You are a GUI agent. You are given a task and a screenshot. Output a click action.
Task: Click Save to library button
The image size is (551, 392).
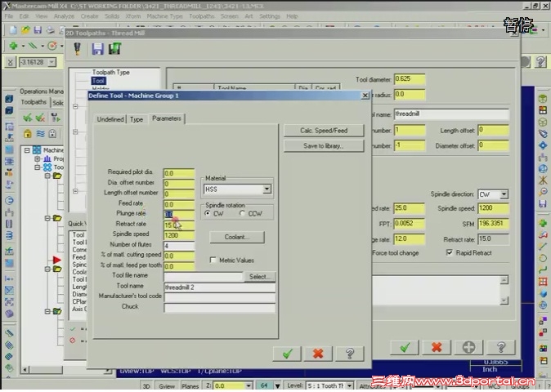tap(324, 146)
